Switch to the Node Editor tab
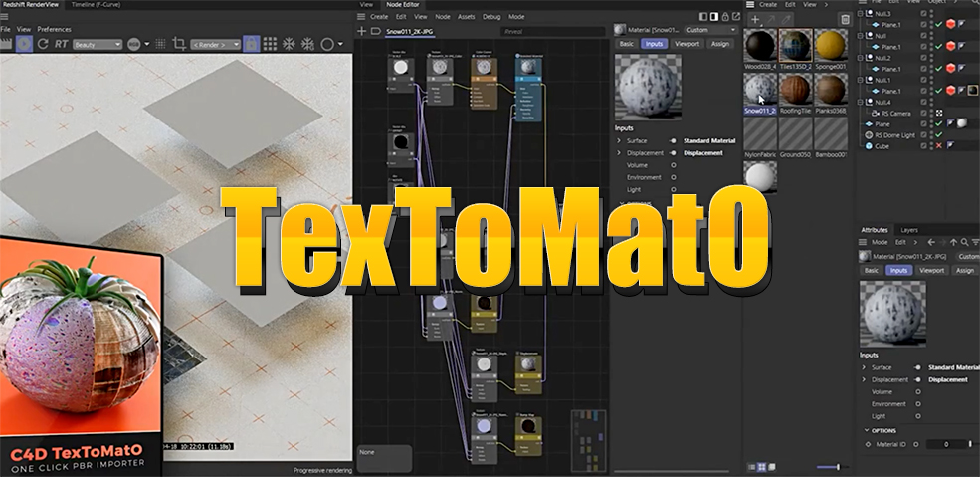This screenshot has height=477, width=980. pos(403,4)
